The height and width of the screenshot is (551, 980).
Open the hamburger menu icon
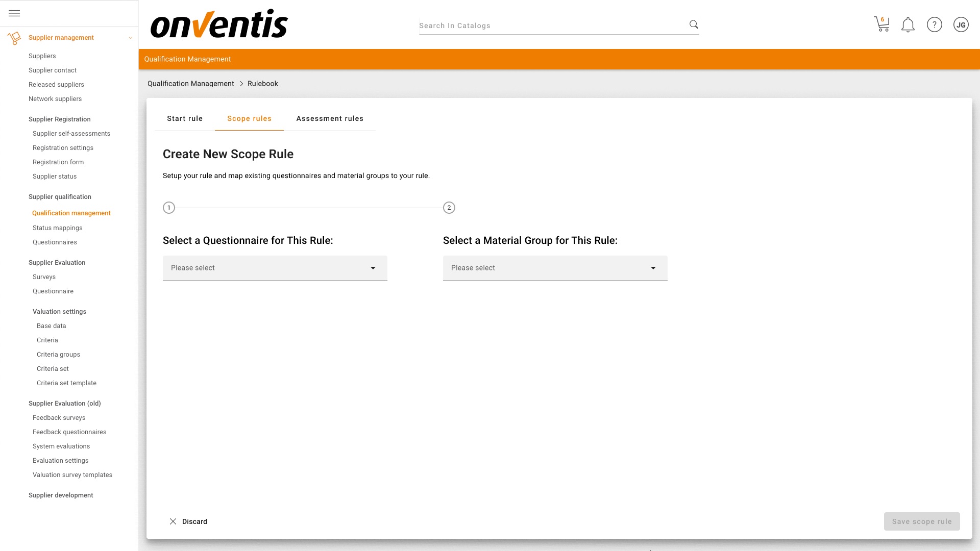(x=14, y=13)
